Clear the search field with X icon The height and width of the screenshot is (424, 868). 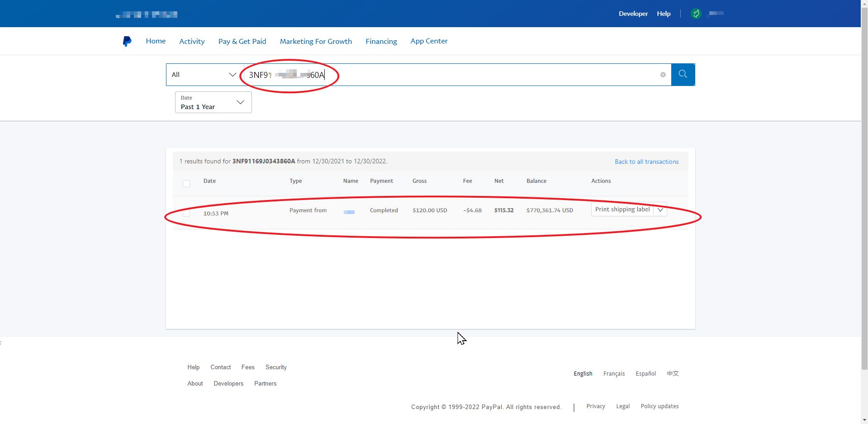(x=663, y=75)
